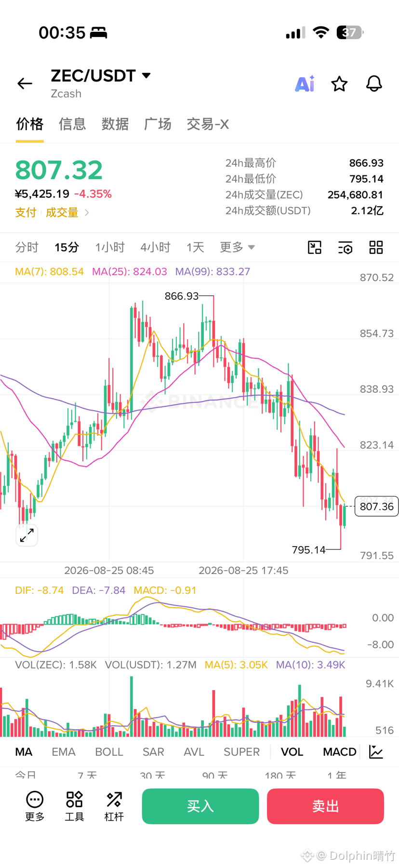Open chart settings eye icon
Image resolution: width=399 pixels, height=868 pixels.
345,247
